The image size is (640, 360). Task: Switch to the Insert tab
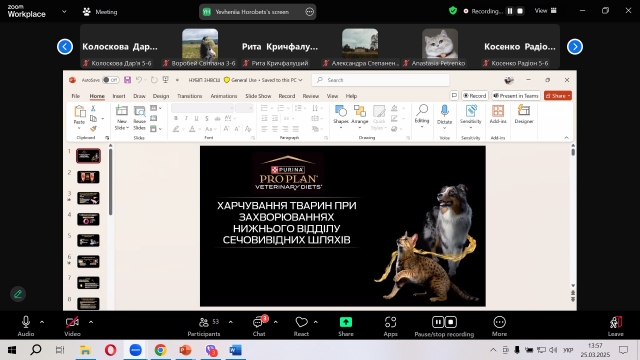click(119, 96)
